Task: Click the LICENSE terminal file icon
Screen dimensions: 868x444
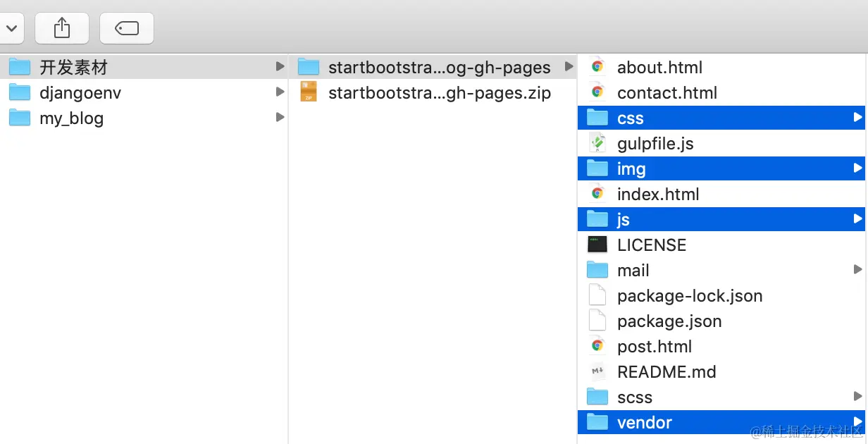Action: (x=597, y=245)
